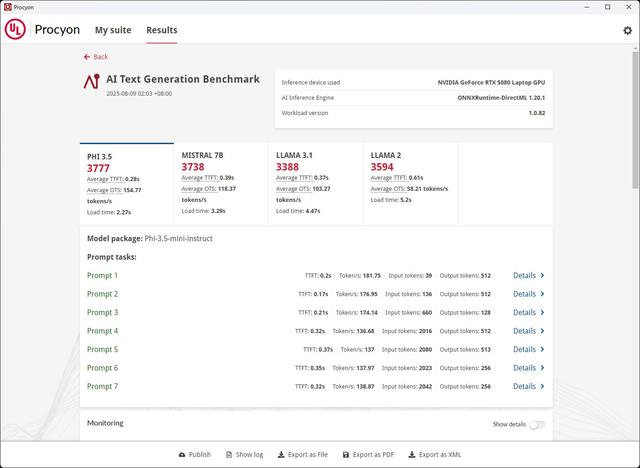Image resolution: width=640 pixels, height=468 pixels.
Task: Expand Prompt 3 details chevron
Action: pos(542,312)
